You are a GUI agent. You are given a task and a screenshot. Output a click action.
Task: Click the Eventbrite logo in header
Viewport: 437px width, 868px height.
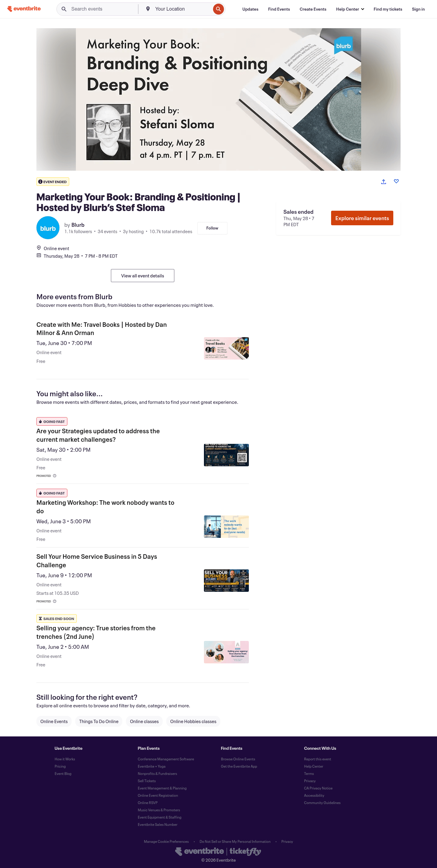tap(24, 9)
